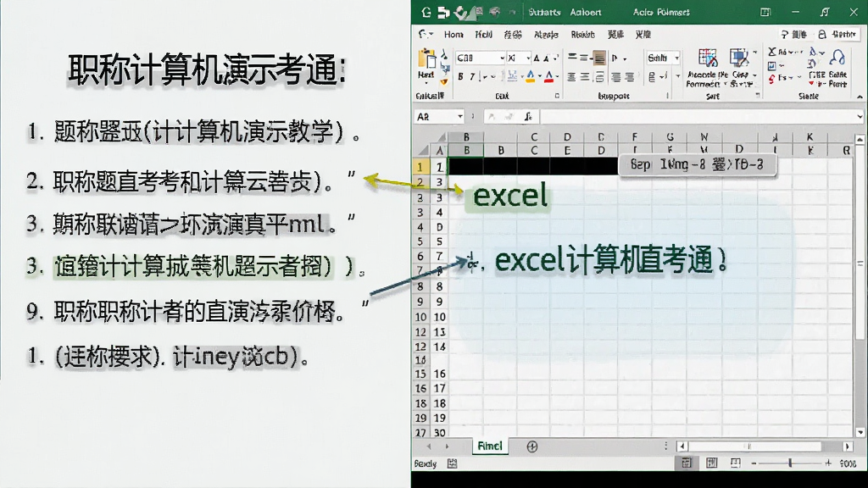868x488 pixels.
Task: Click the Save icon in title bar
Action: (x=443, y=12)
